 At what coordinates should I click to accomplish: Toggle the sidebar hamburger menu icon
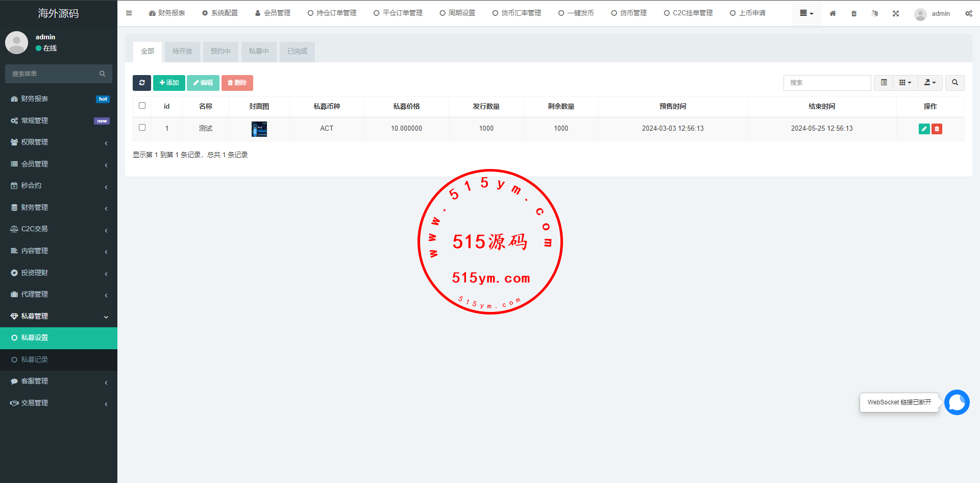coord(129,13)
